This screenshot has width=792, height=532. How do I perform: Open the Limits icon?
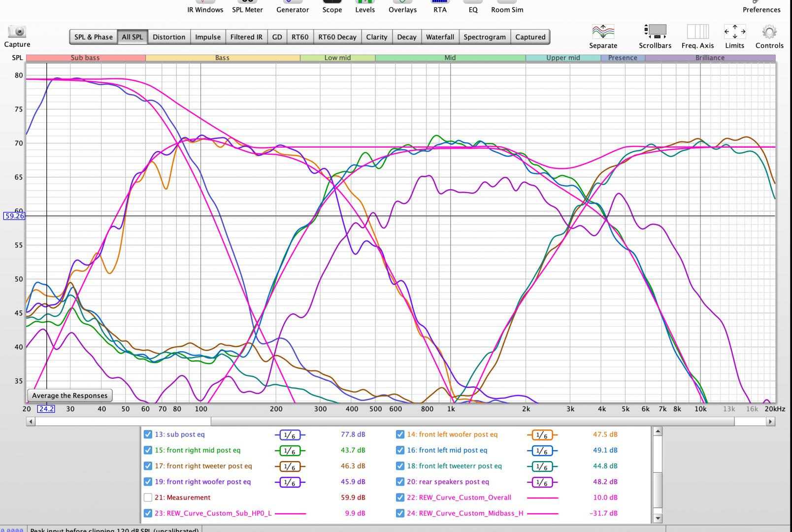tap(734, 32)
